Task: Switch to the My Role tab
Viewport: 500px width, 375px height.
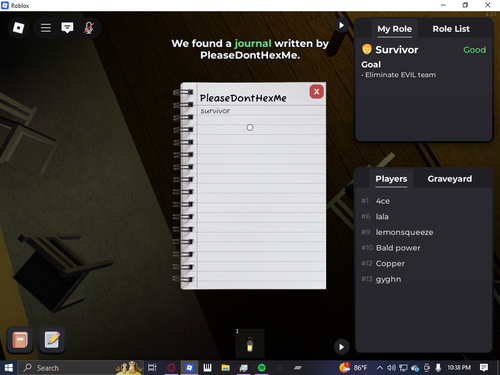Action: [x=394, y=29]
